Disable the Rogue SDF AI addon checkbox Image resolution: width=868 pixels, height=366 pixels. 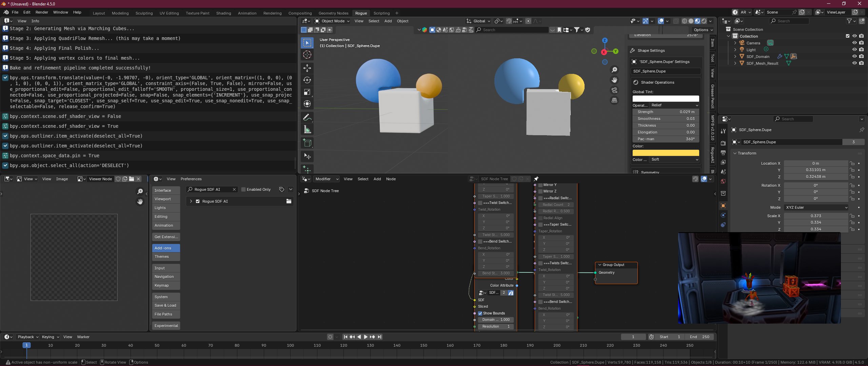[x=198, y=201]
